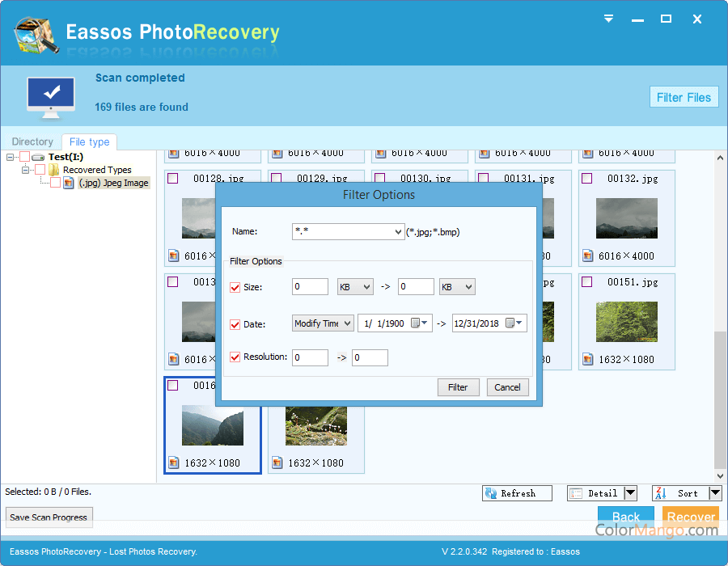Click the Refresh icon button

pos(491,493)
